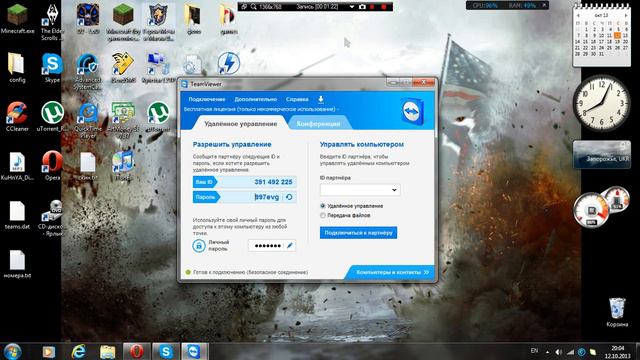Open DAEMON Tools lightning bolt desktop icon
This screenshot has width=640, height=360.
pyautogui.click(x=228, y=63)
